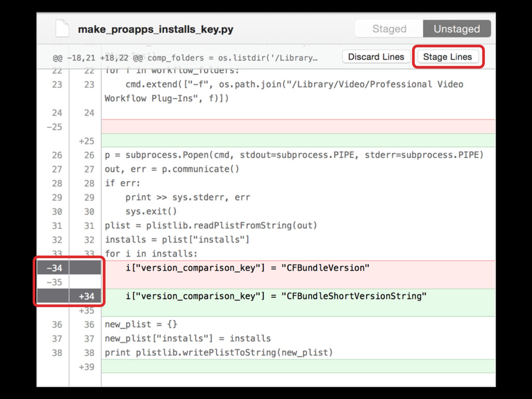
Task: Click the green CFBundleShortVersionString added line
Action: pos(276,296)
